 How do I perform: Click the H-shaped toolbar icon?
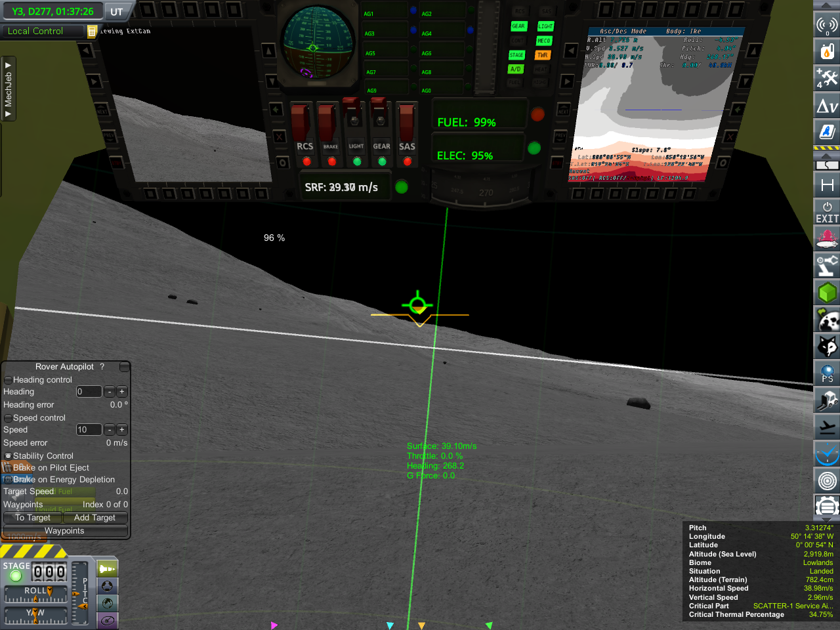[827, 186]
